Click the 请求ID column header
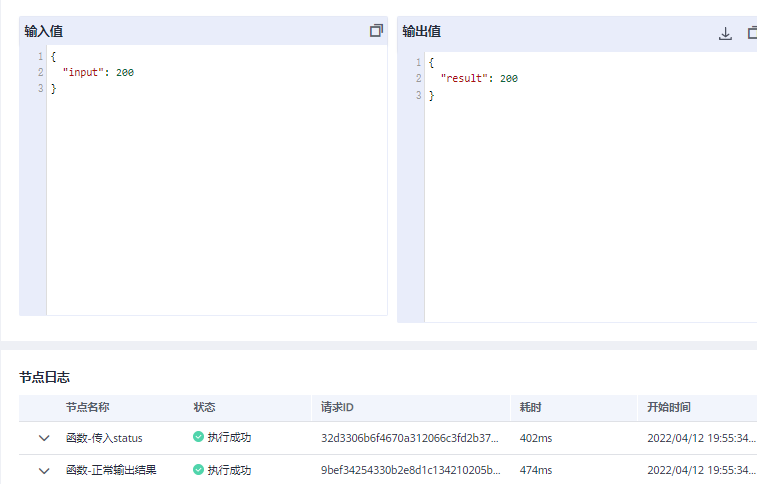 pos(337,407)
